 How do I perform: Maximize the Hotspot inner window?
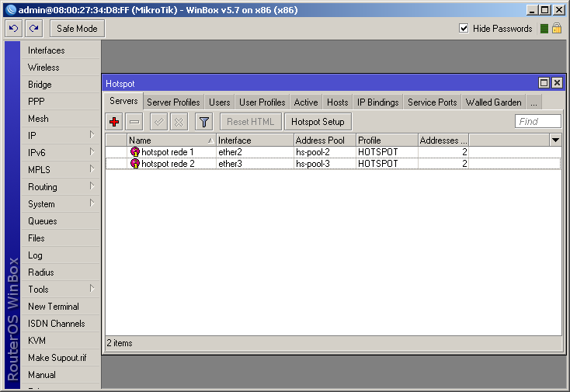tap(544, 83)
